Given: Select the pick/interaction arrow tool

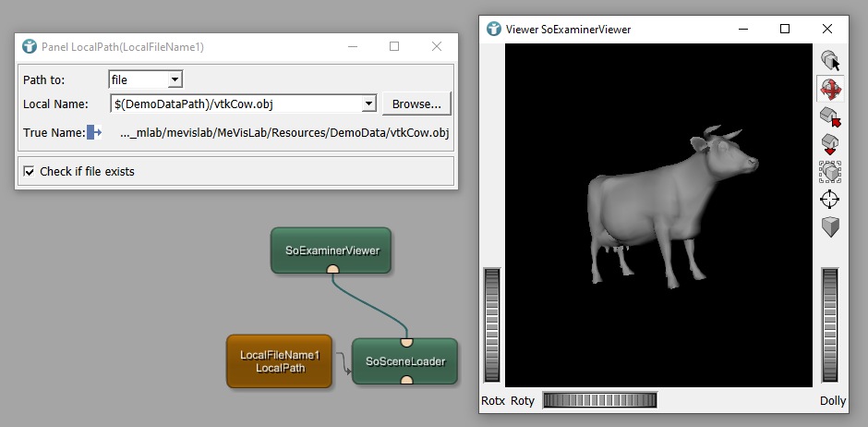Looking at the screenshot, I should pyautogui.click(x=830, y=61).
